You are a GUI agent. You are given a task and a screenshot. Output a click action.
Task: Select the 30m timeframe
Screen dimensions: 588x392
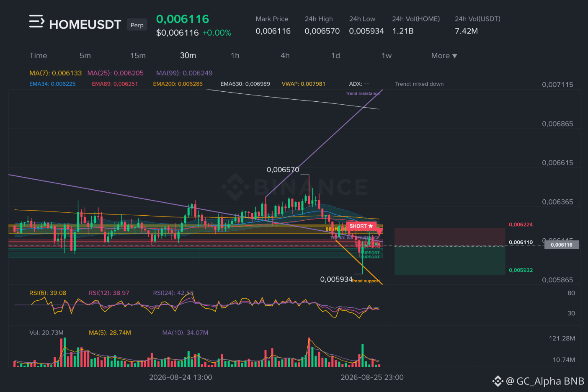coord(188,56)
